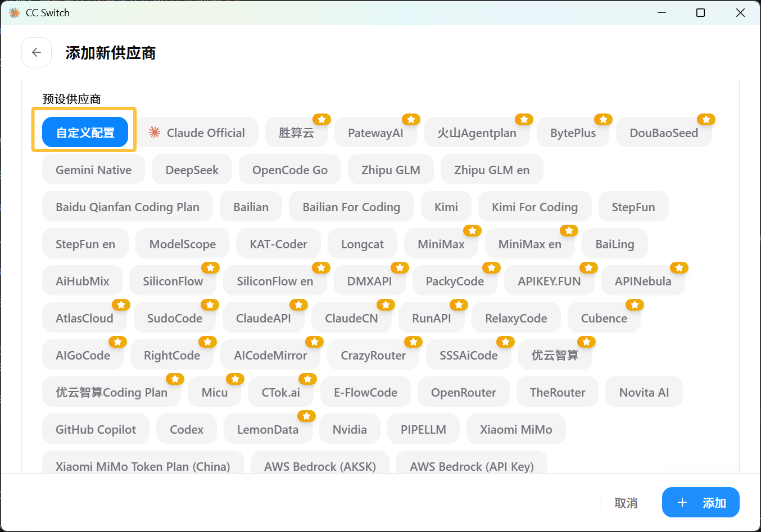Pick the Kimi For Coding preset
This screenshot has height=532, width=761.
click(534, 207)
